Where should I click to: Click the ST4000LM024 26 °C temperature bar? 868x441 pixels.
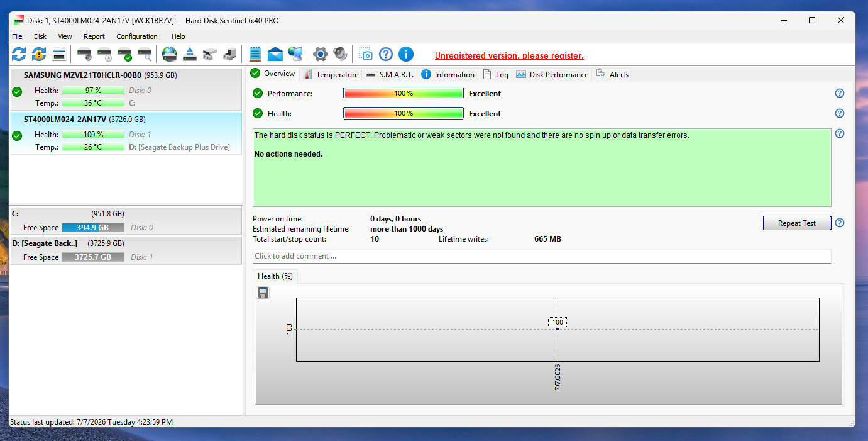(x=93, y=147)
